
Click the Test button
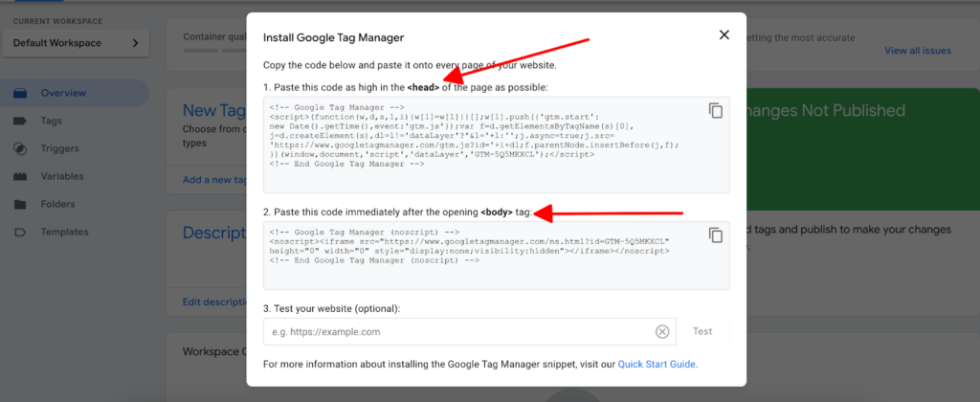pos(702,331)
